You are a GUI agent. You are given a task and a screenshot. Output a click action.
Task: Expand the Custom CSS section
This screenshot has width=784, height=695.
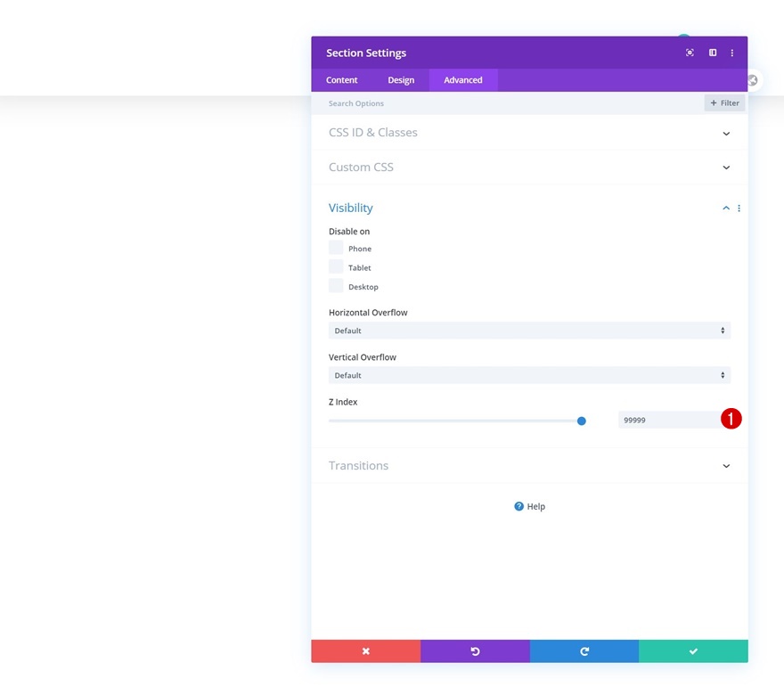529,167
